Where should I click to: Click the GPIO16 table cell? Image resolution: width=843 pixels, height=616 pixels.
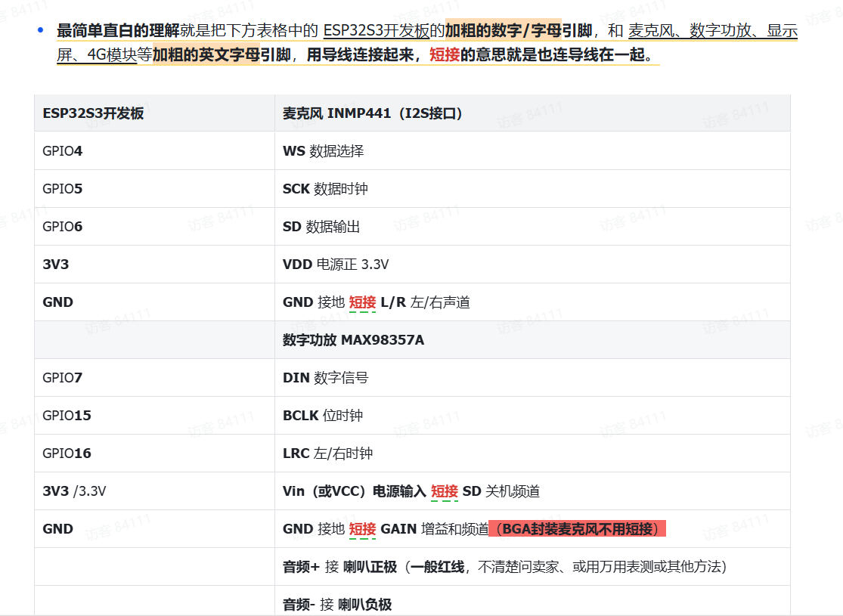point(154,453)
